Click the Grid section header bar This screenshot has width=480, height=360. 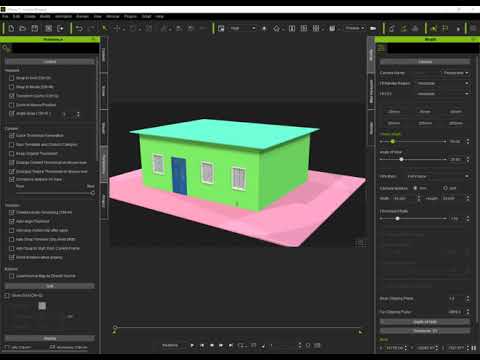pos(50,286)
